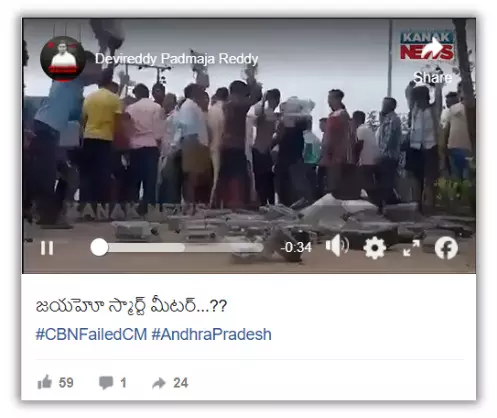Viewport: 497px width, 418px height.
Task: Seek to the middle of the progress bar
Action: [177, 247]
